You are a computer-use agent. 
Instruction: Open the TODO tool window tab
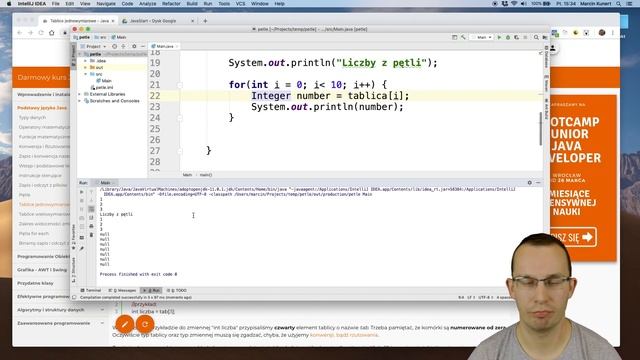[177, 290]
